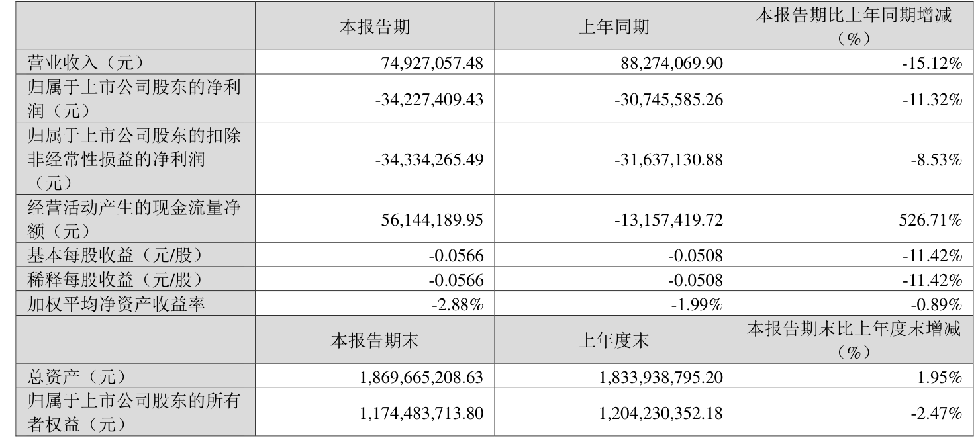Click total assets value 1,869,665,208.63
Viewport: 980px width, 442px height.
[420, 378]
